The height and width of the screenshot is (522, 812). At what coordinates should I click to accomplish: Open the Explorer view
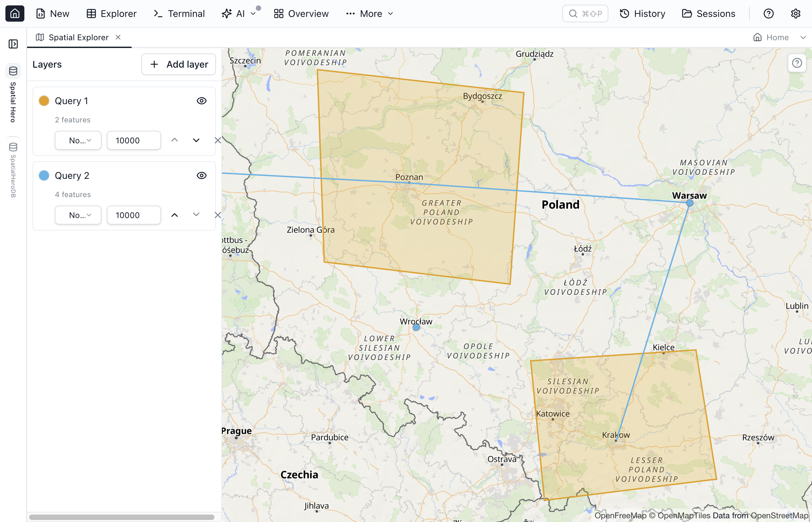coord(111,14)
